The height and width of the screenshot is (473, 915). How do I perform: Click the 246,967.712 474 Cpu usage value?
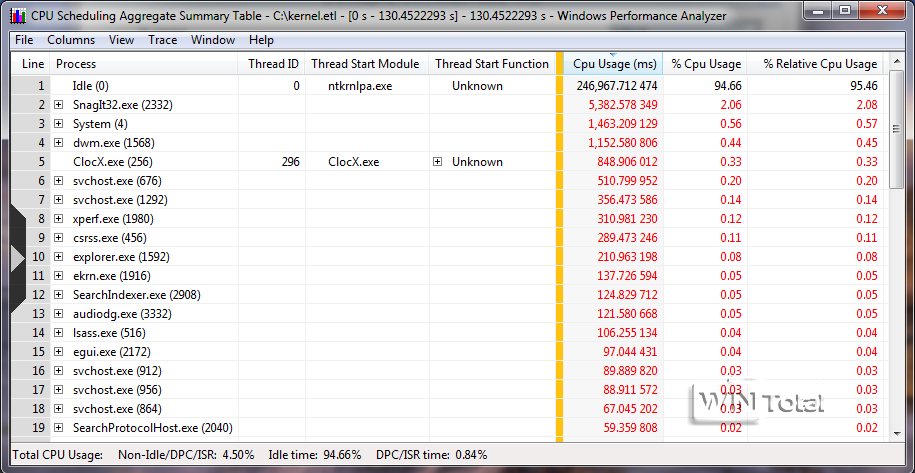(x=617, y=86)
